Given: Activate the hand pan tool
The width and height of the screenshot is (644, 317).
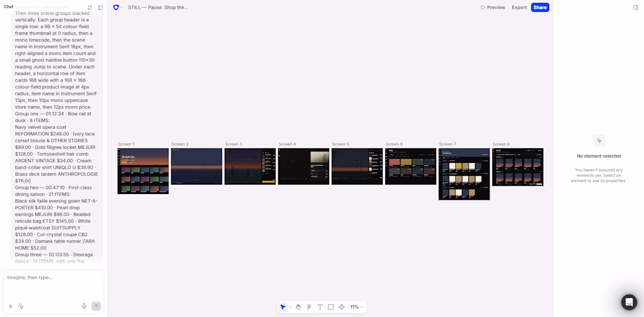Looking at the screenshot, I should [x=299, y=306].
